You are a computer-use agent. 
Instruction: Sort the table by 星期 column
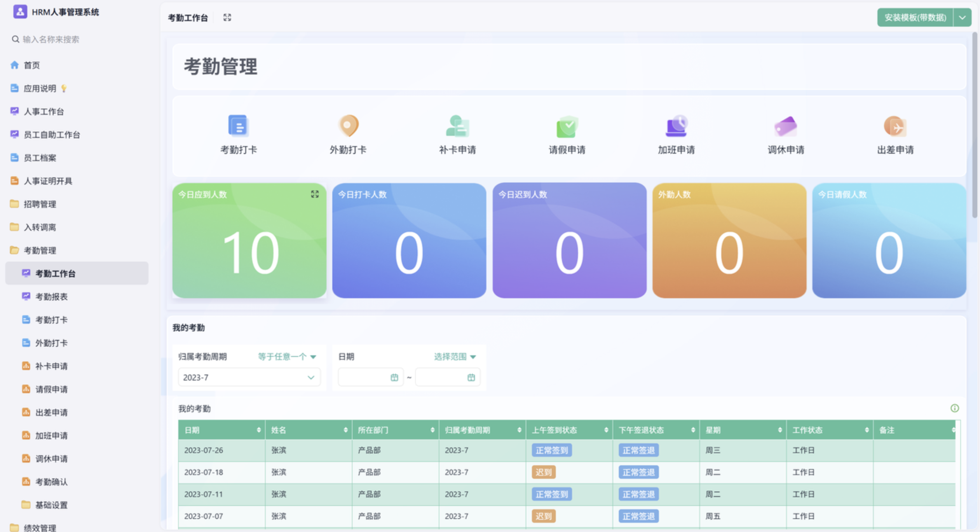click(x=780, y=430)
